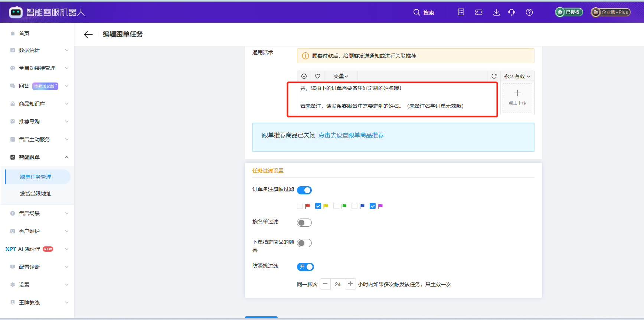Click the 商品知识库 bag icon

(13, 104)
